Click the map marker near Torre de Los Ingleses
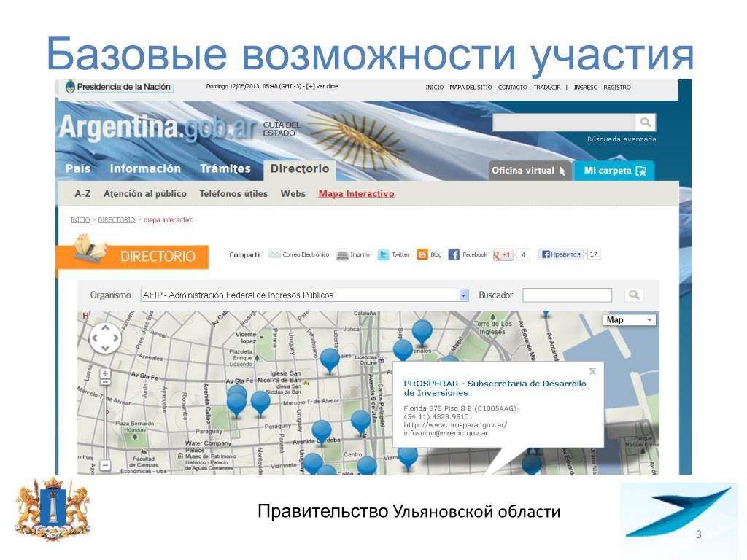The image size is (747, 560). (422, 332)
